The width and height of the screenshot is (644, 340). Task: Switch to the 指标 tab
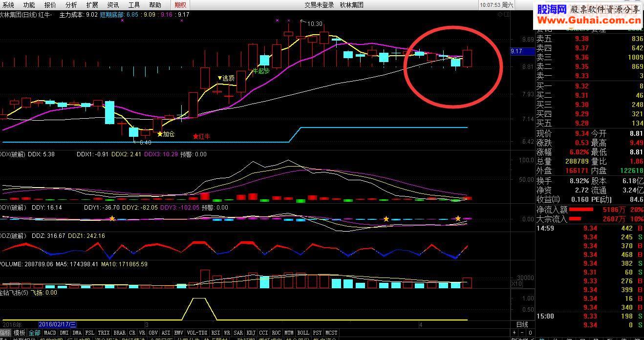[5, 333]
